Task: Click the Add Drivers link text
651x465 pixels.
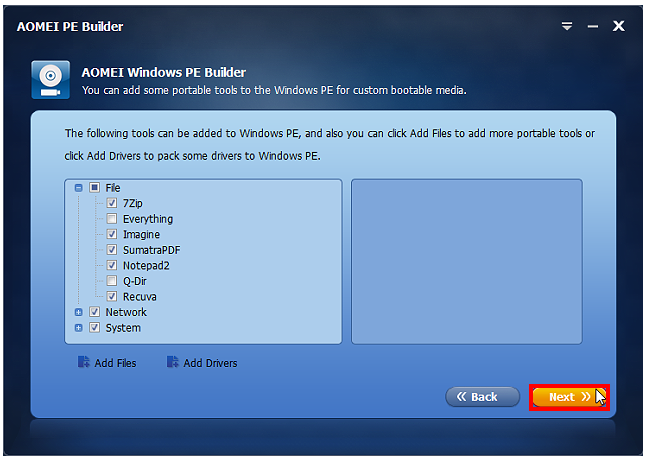Action: coord(210,363)
